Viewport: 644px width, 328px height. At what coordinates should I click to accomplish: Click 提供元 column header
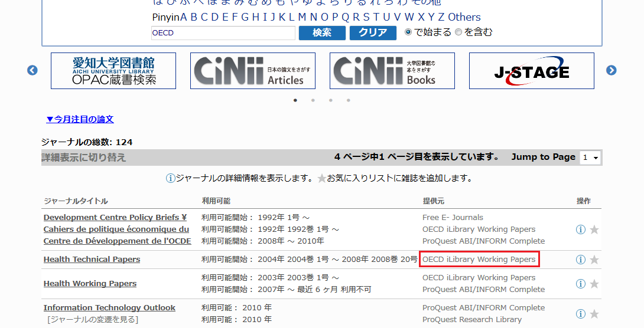434,201
